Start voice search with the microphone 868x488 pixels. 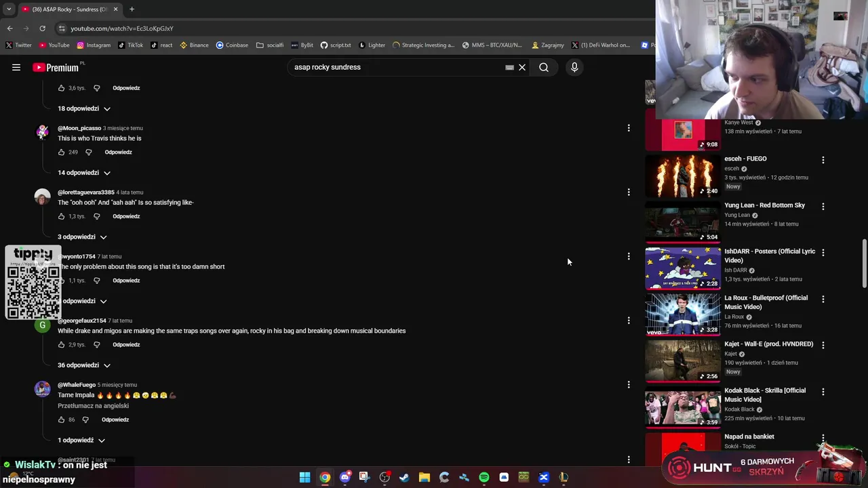[x=574, y=67]
